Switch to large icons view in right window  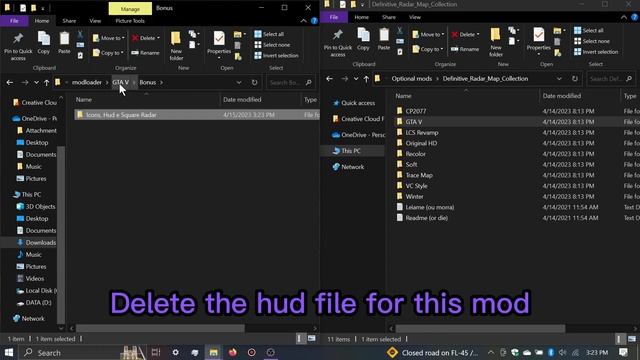point(632,339)
